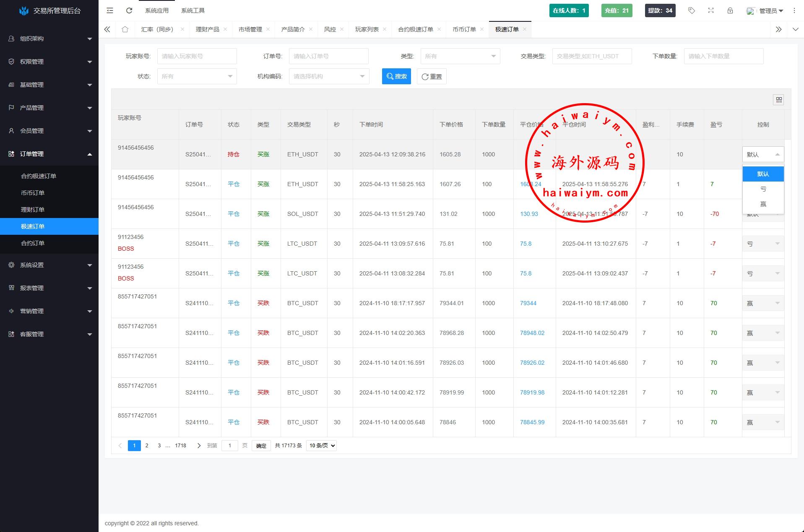This screenshot has height=532, width=804.
Task: Select 亏 option in control dropdown list
Action: coord(763,189)
